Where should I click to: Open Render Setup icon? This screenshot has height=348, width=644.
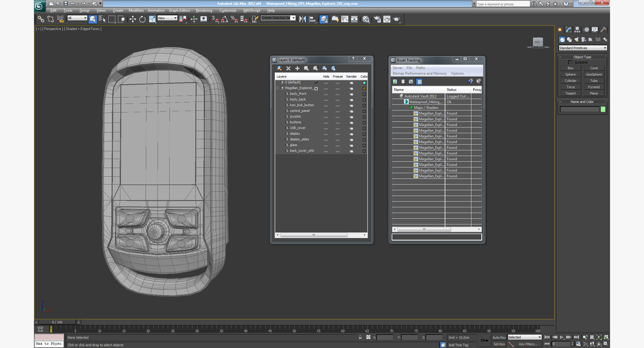[x=377, y=19]
